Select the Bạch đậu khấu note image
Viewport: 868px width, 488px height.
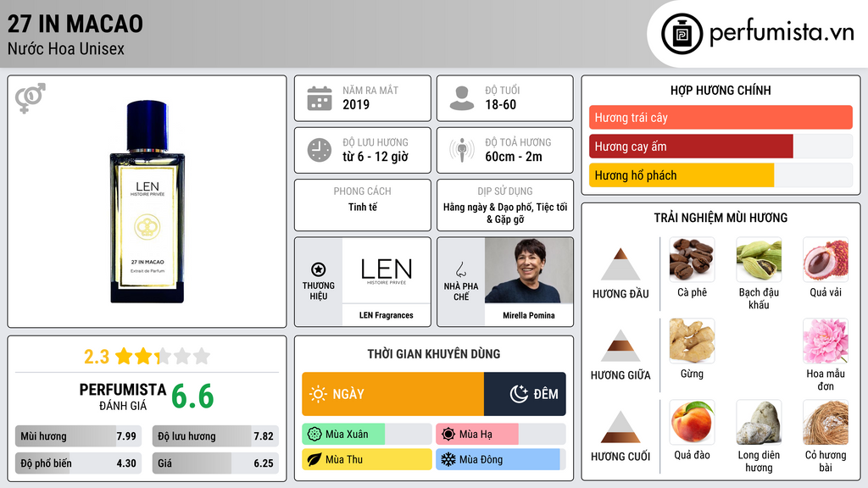759,259
